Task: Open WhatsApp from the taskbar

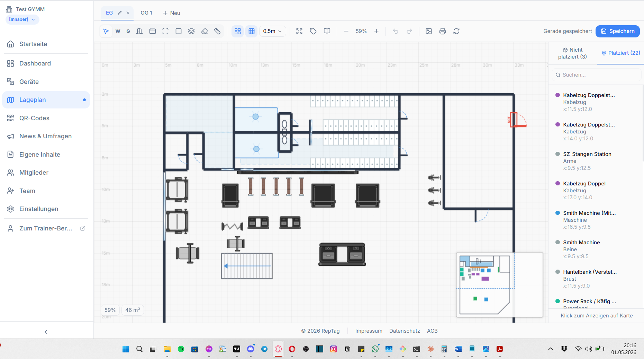Action: (375, 349)
